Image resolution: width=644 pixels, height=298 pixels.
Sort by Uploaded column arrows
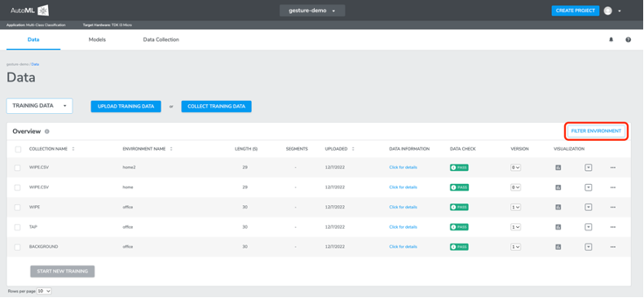353,149
